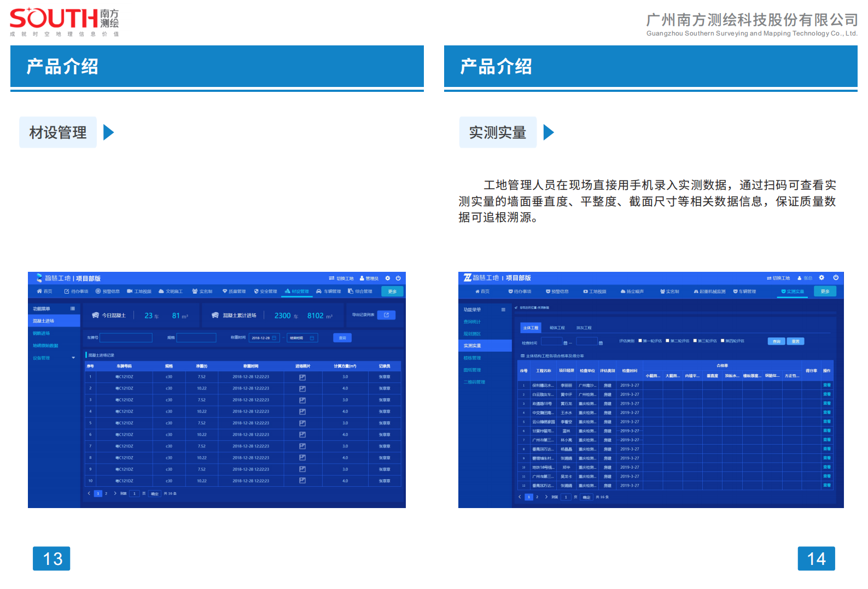Click 更多 button in right screenshot
This screenshot has height=589, width=868.
point(825,291)
